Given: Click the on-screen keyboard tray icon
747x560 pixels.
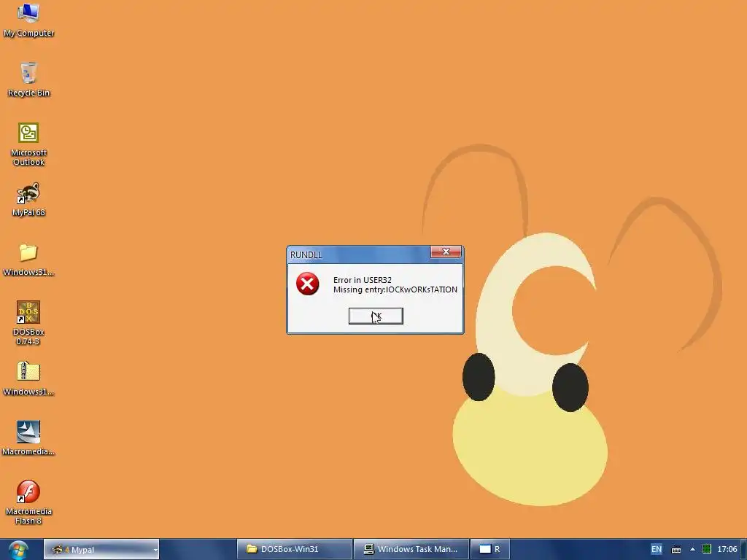Looking at the screenshot, I should coord(676,550).
